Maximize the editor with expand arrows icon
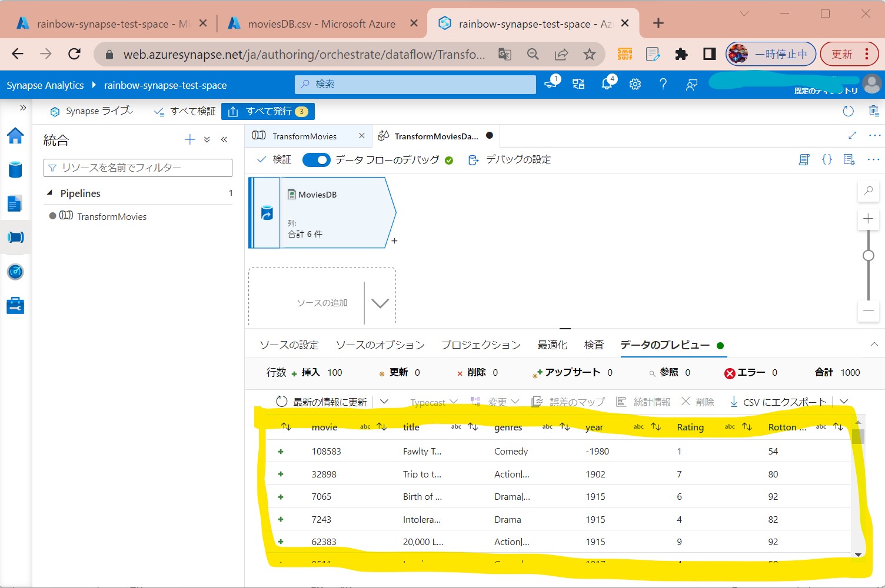This screenshot has height=588, width=885. click(x=852, y=135)
